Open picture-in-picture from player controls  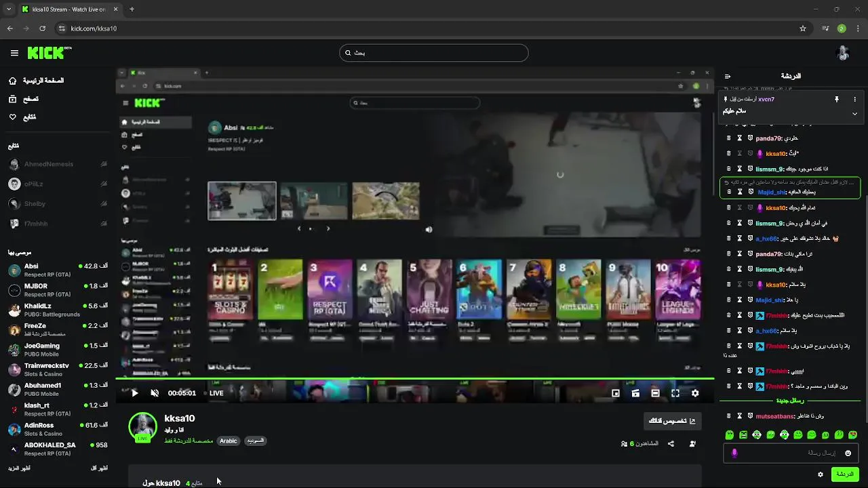(616, 393)
